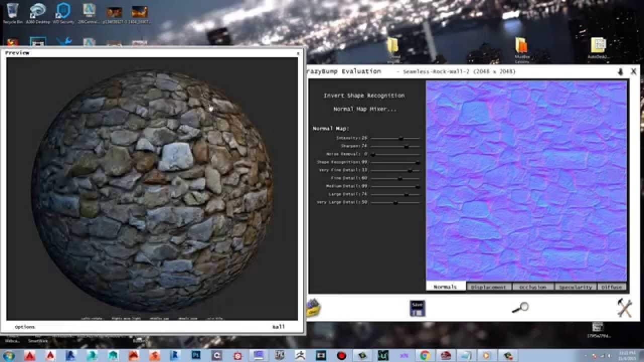This screenshot has height=362, width=644.
Task: Close the Preview window
Action: (298, 53)
